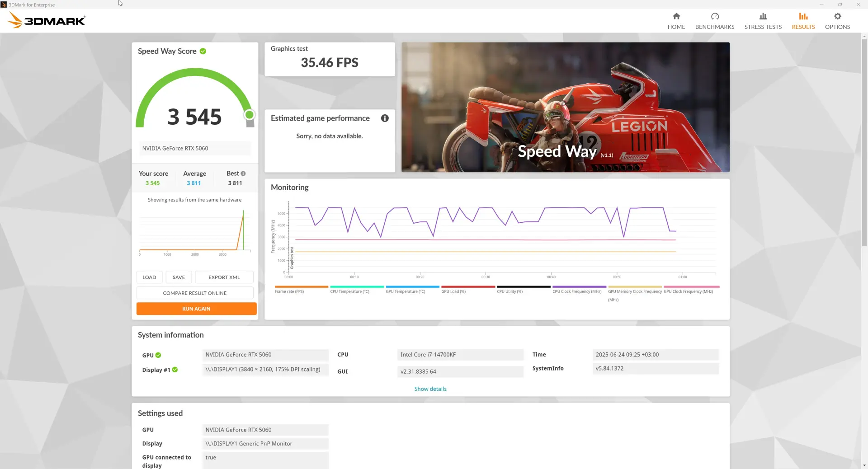Click the DISPLAY1 3840 × 2160 value

265,370
